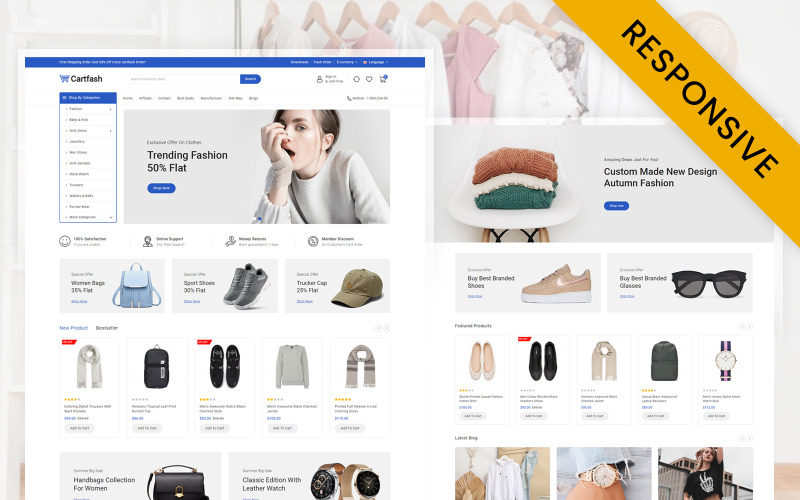
Task: Add the grey sweatshirt to cart
Action: click(x=282, y=428)
